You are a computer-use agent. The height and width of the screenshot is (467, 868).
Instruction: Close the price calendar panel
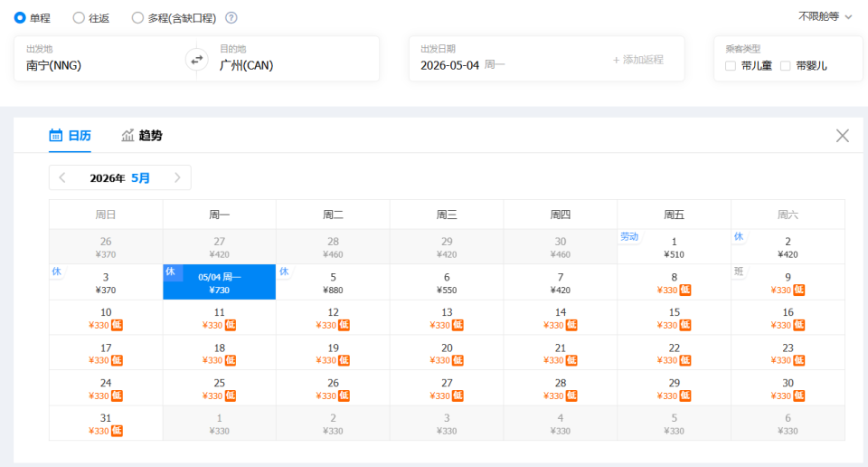842,136
